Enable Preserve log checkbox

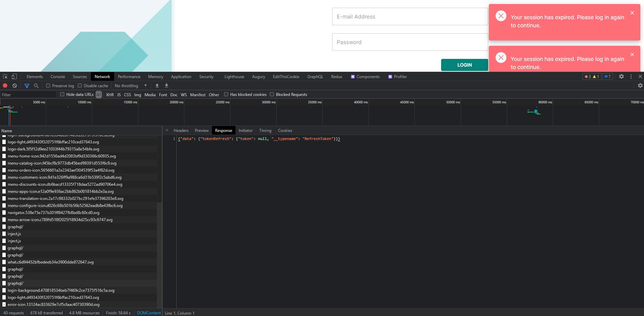[x=48, y=85]
